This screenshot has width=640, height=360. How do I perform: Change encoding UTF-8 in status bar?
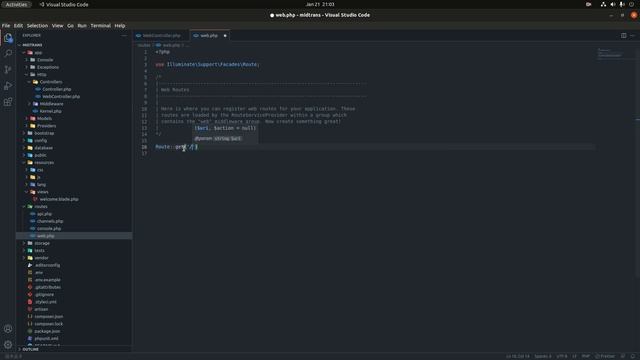pos(562,356)
